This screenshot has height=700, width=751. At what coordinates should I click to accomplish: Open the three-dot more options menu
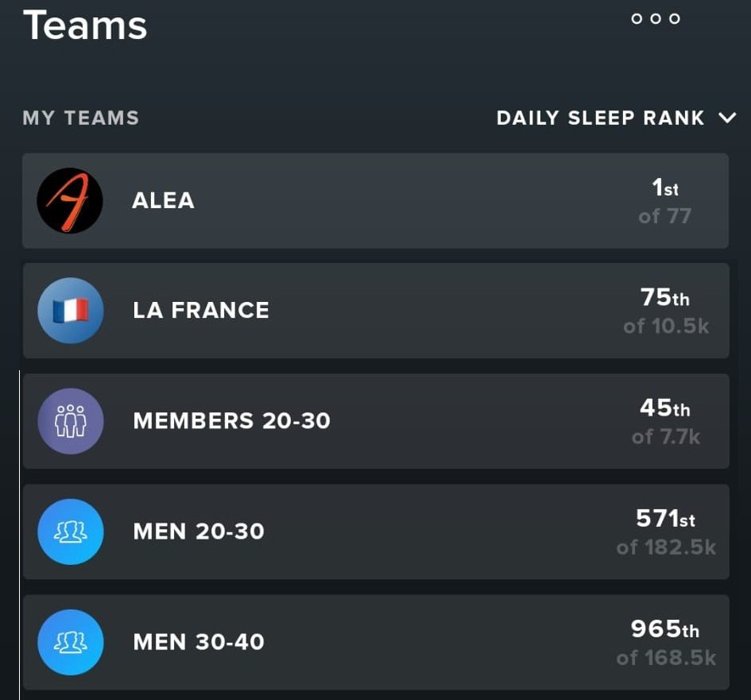point(656,19)
